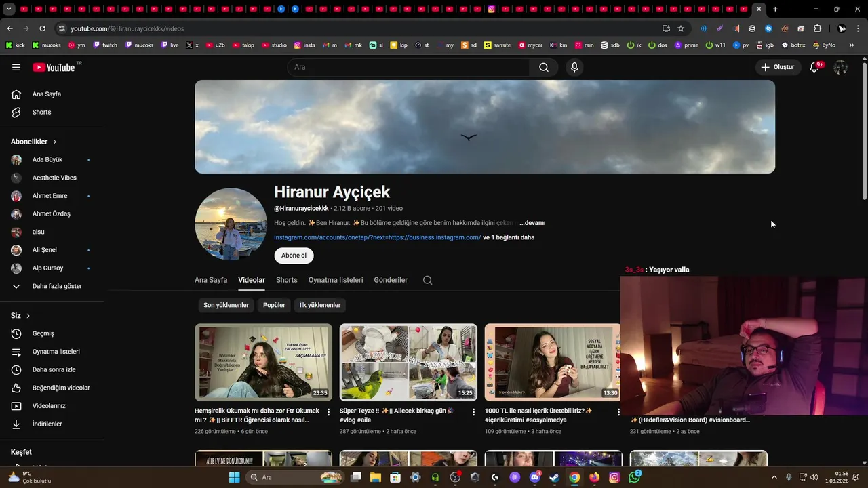Screen dimensions: 868x488
Task: Show hidden system tray icons
Action: pyautogui.click(x=774, y=477)
